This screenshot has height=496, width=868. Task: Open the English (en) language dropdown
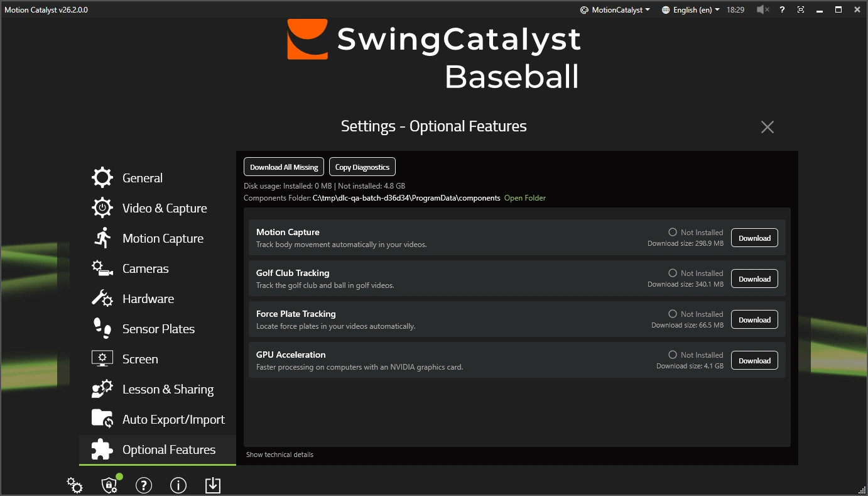(690, 9)
